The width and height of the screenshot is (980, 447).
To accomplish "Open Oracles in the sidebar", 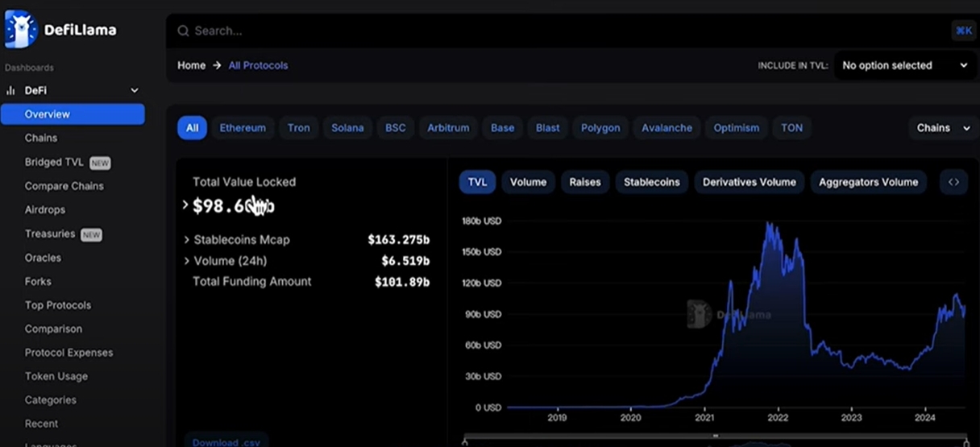I will (43, 258).
